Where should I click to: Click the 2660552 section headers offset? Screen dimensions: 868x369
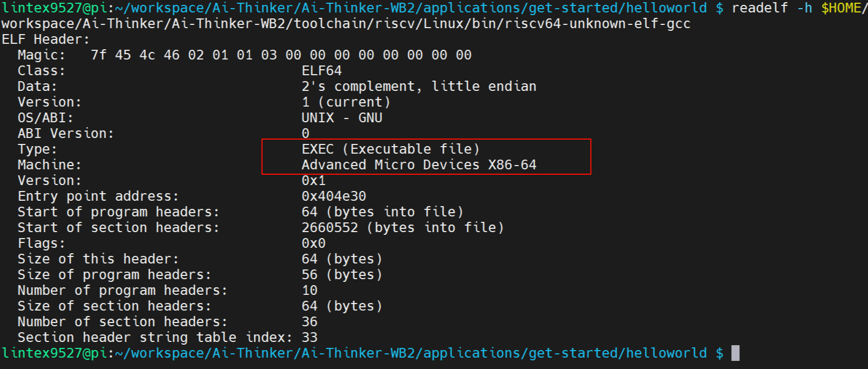(330, 228)
